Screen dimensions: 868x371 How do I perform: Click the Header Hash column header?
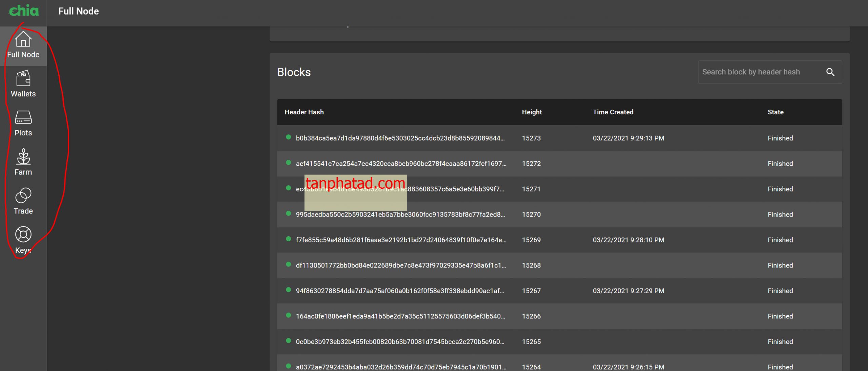pos(304,112)
